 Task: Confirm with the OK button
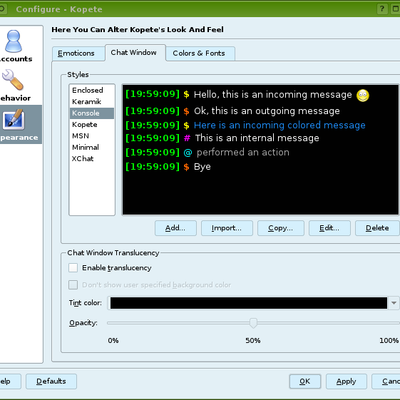(x=305, y=381)
